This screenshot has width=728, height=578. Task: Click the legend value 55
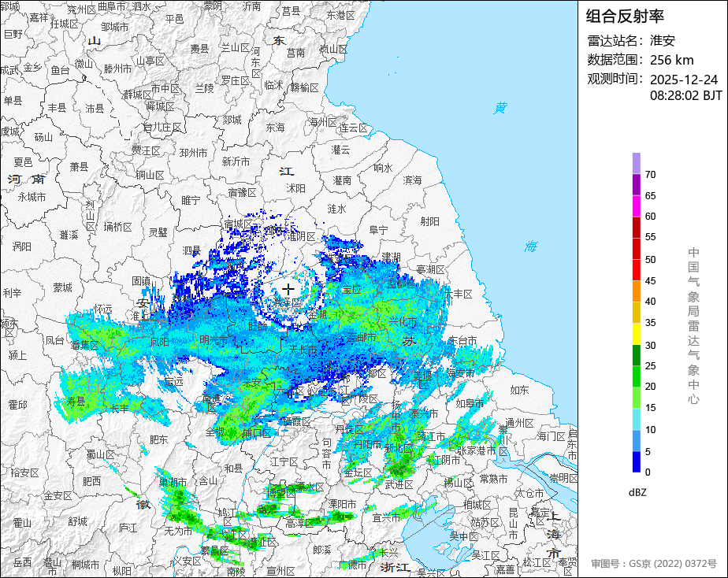650,237
